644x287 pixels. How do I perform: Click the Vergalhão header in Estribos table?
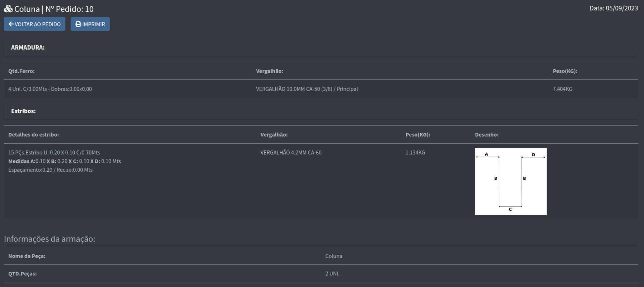pyautogui.click(x=274, y=135)
